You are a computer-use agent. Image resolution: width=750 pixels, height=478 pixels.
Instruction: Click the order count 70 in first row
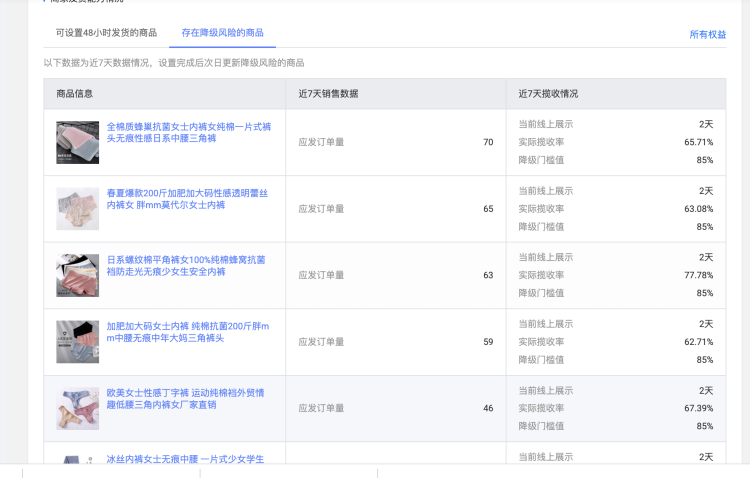(488, 142)
